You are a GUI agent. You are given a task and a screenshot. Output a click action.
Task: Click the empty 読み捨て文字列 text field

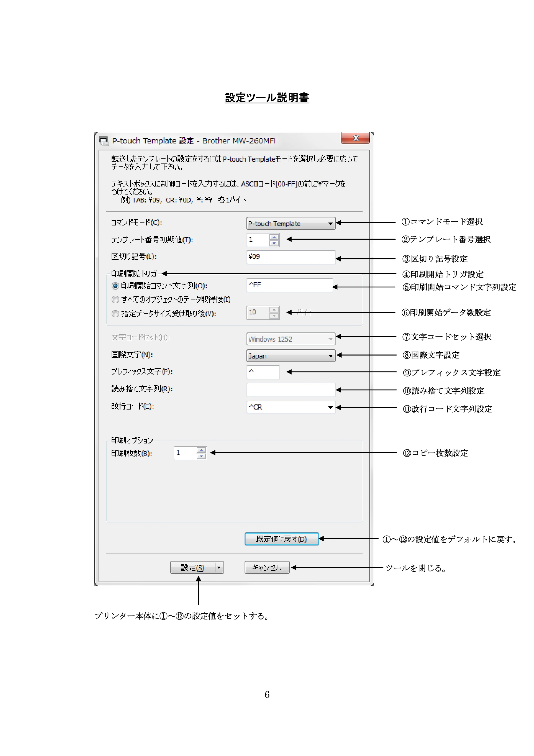[x=291, y=389]
